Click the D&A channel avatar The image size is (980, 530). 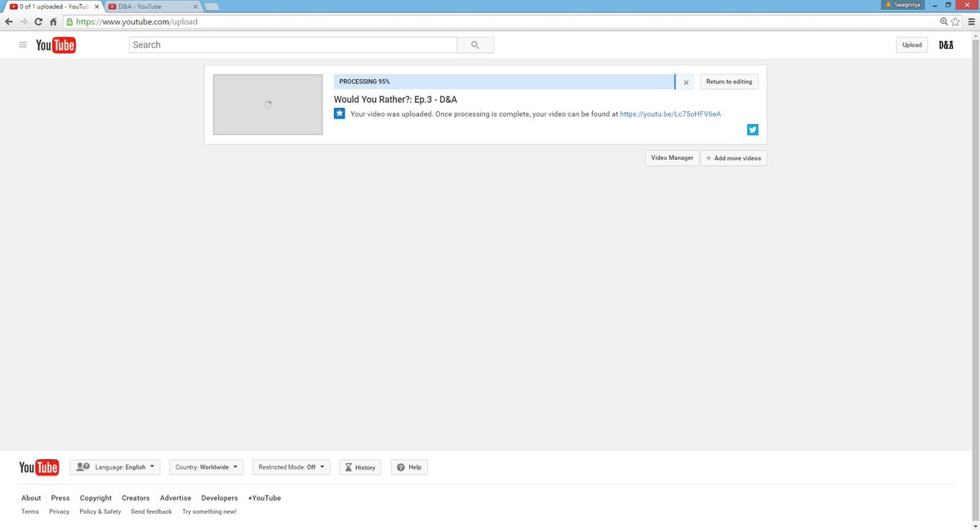pyautogui.click(x=946, y=45)
